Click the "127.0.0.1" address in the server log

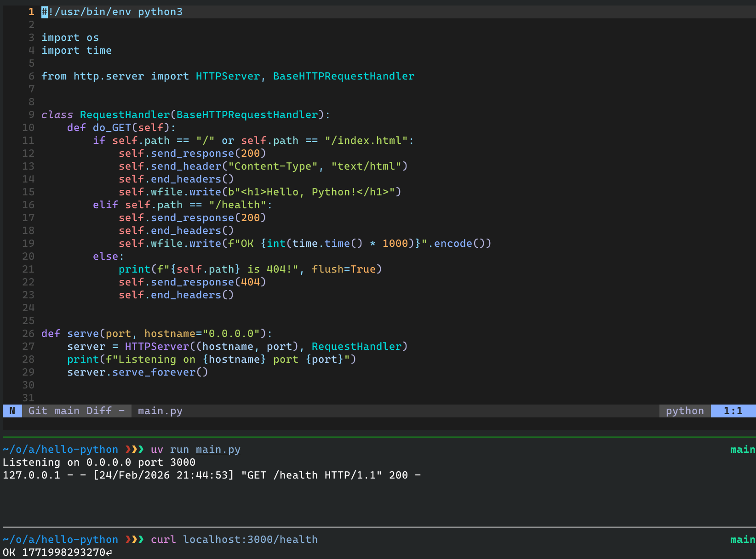coord(31,475)
